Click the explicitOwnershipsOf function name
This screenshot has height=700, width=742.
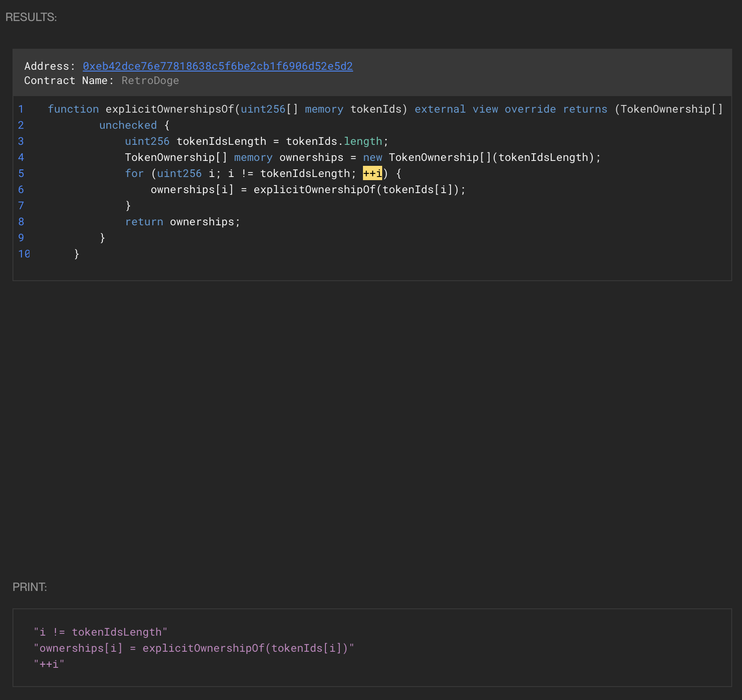click(170, 109)
